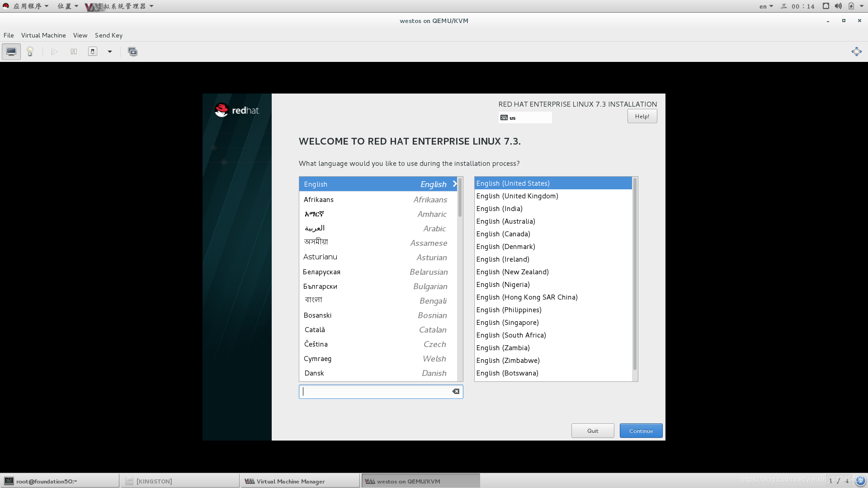Switch to root@foundation50 terminal in taskbar
This screenshot has width=868, height=488.
60,481
